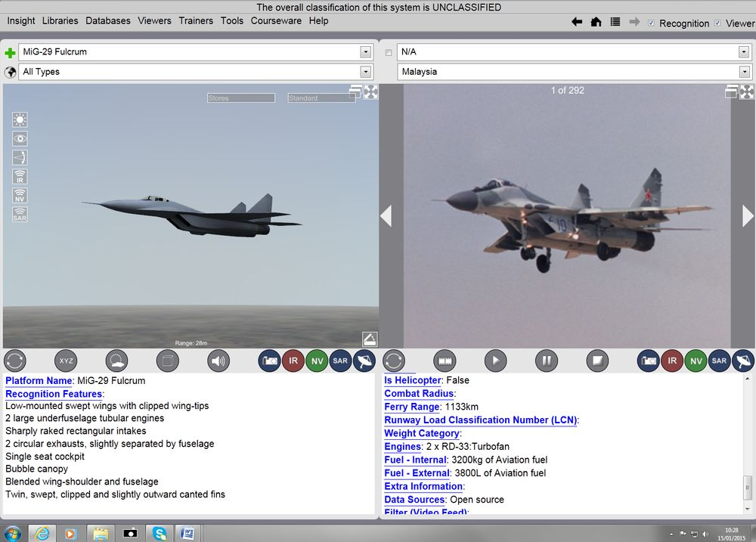Click the filmstrip button under photo viewer
The width and height of the screenshot is (756, 542).
[445, 361]
